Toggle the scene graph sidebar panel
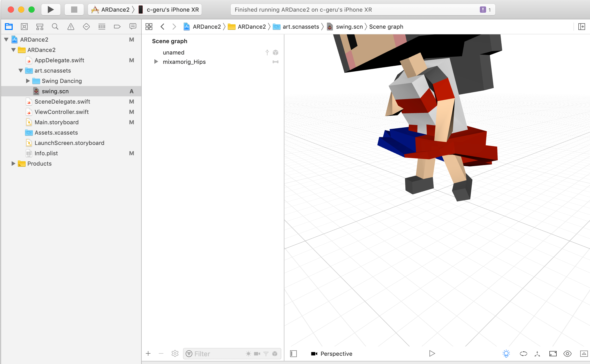590x364 pixels. tap(293, 354)
